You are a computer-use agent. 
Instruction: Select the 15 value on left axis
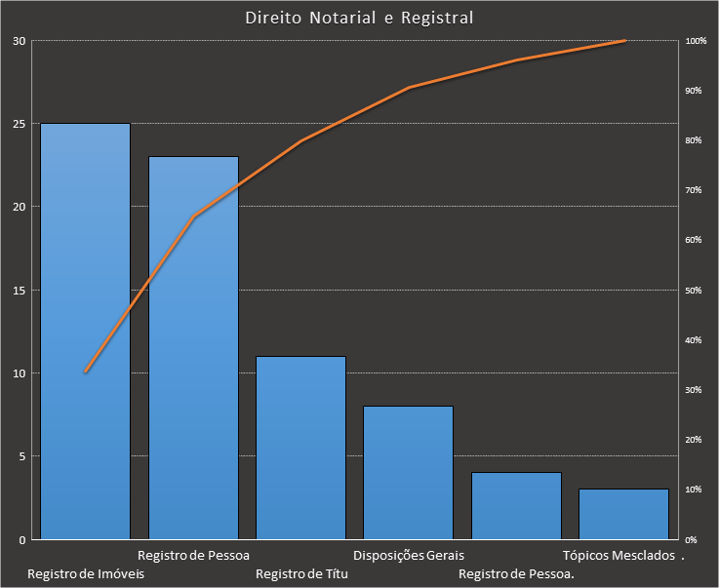pos(20,290)
